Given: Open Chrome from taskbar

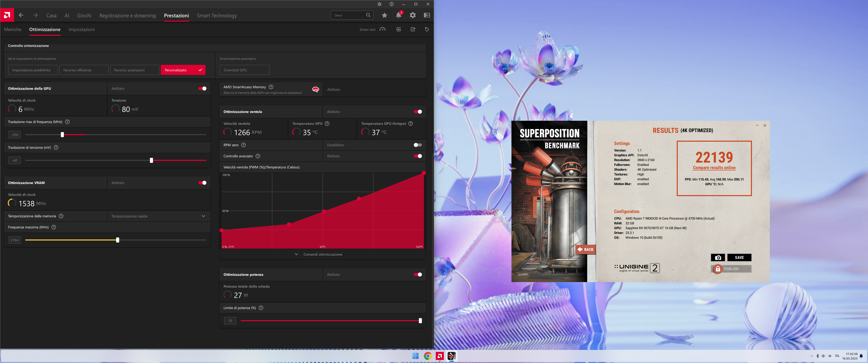Looking at the screenshot, I should tap(428, 356).
